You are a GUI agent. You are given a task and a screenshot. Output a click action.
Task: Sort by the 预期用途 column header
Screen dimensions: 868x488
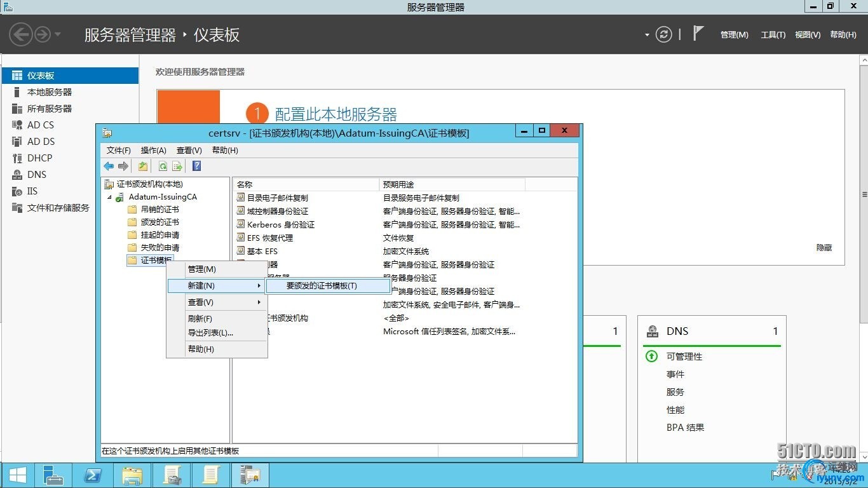click(452, 184)
